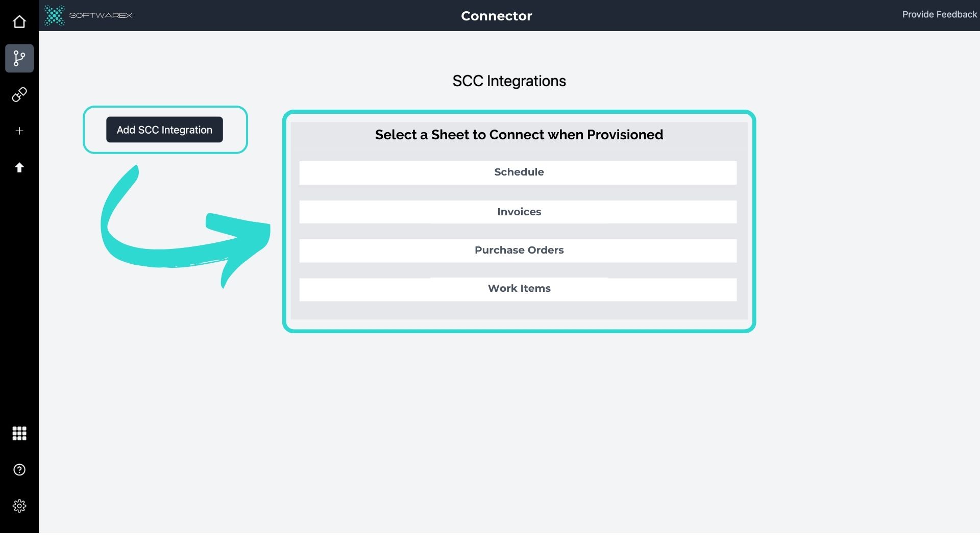This screenshot has height=551, width=980.
Task: Click the upload arrow icon
Action: (19, 167)
